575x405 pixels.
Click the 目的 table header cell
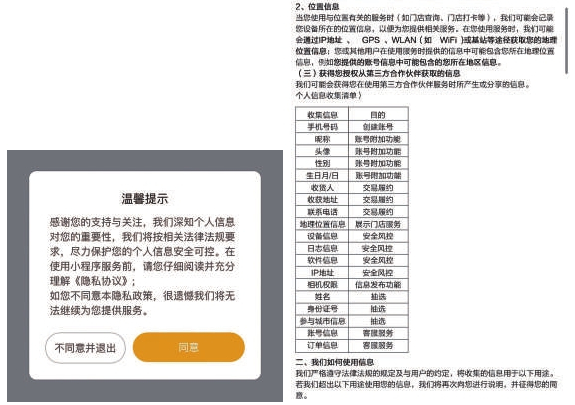point(378,115)
